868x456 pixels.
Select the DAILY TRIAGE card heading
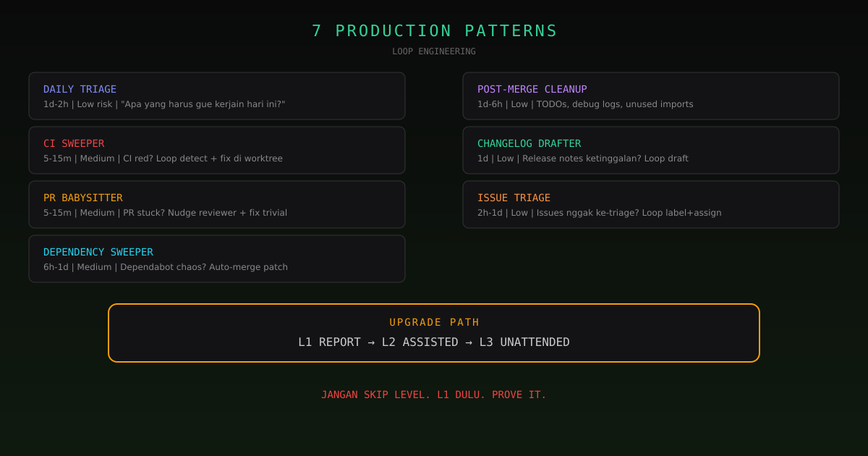point(80,89)
